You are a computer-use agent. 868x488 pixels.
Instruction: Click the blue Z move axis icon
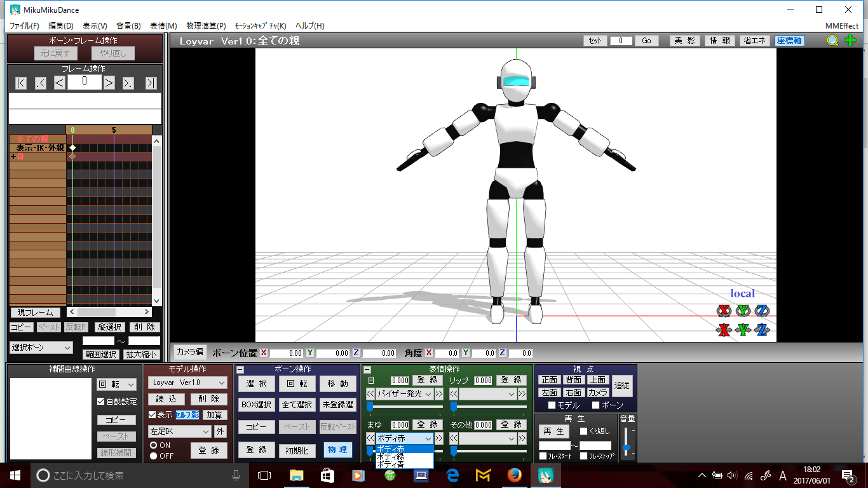762,330
